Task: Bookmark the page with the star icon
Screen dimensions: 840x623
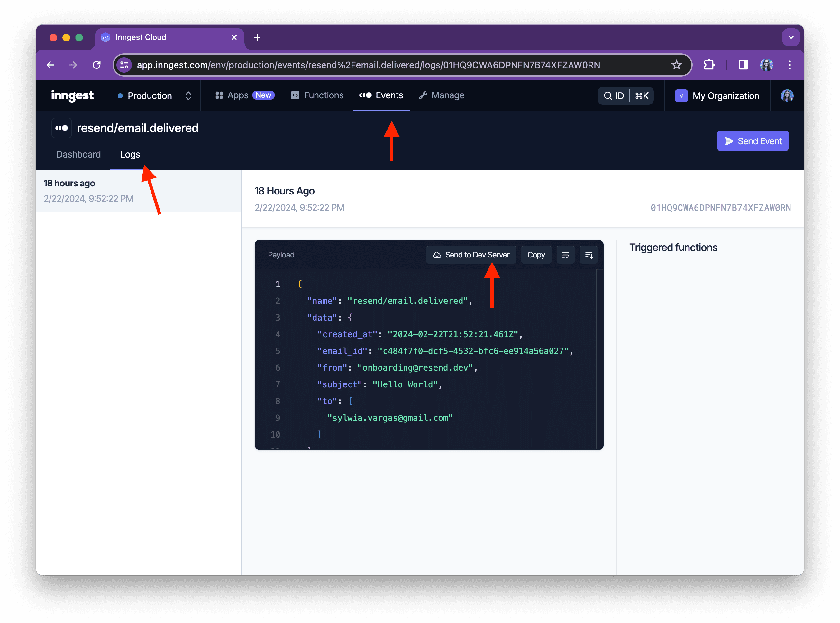Action: [677, 65]
